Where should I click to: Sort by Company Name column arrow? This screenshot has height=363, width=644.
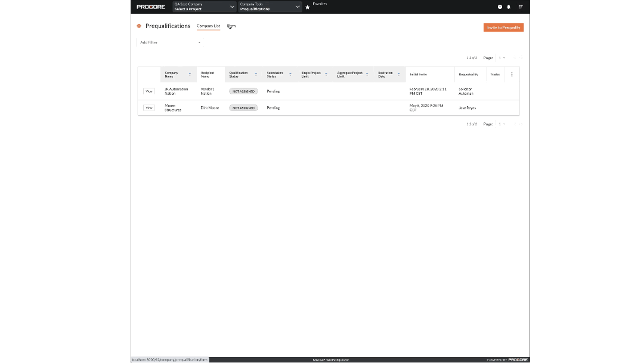190,74
